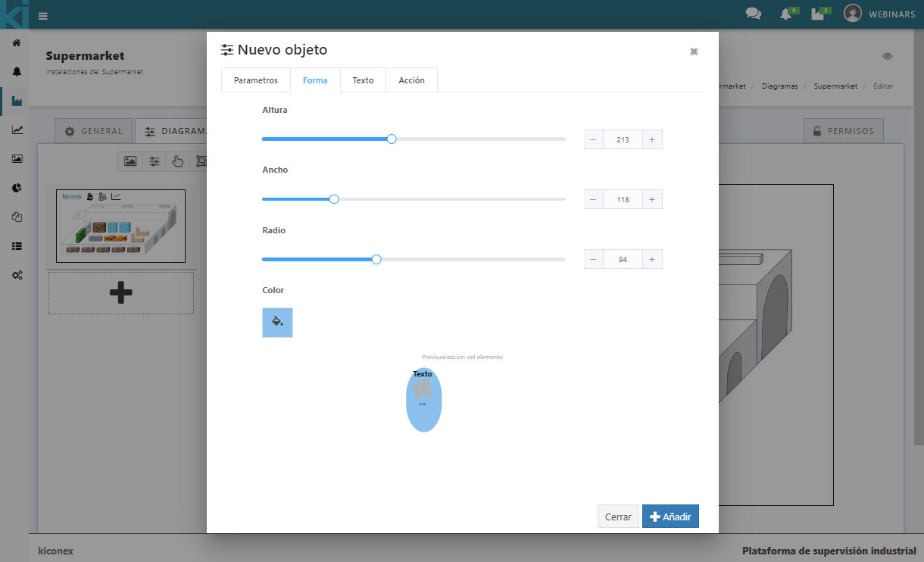
Task: Open the line chart icon in the sidebar
Action: 17,130
